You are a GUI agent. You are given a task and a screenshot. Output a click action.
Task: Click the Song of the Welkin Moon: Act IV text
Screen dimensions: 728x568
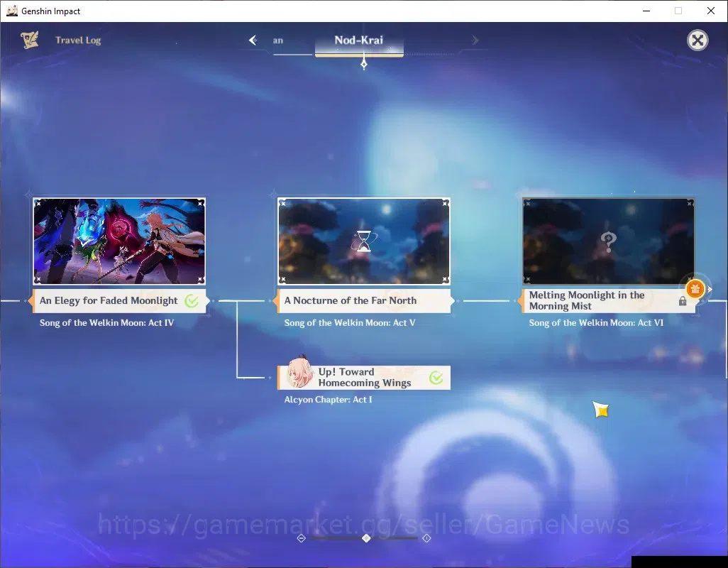pos(106,323)
